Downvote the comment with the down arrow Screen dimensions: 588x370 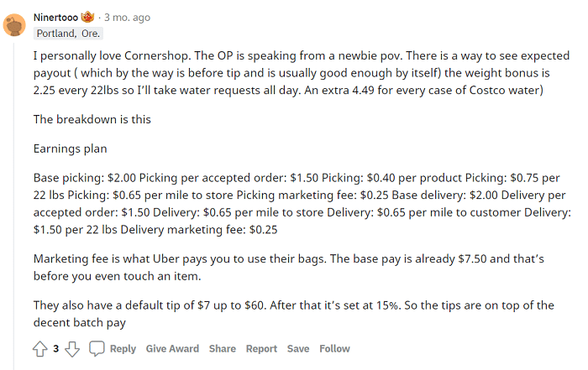click(72, 349)
